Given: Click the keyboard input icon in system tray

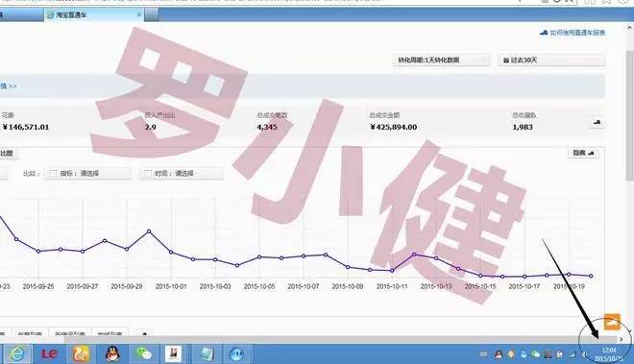Looking at the screenshot, I should [483, 354].
